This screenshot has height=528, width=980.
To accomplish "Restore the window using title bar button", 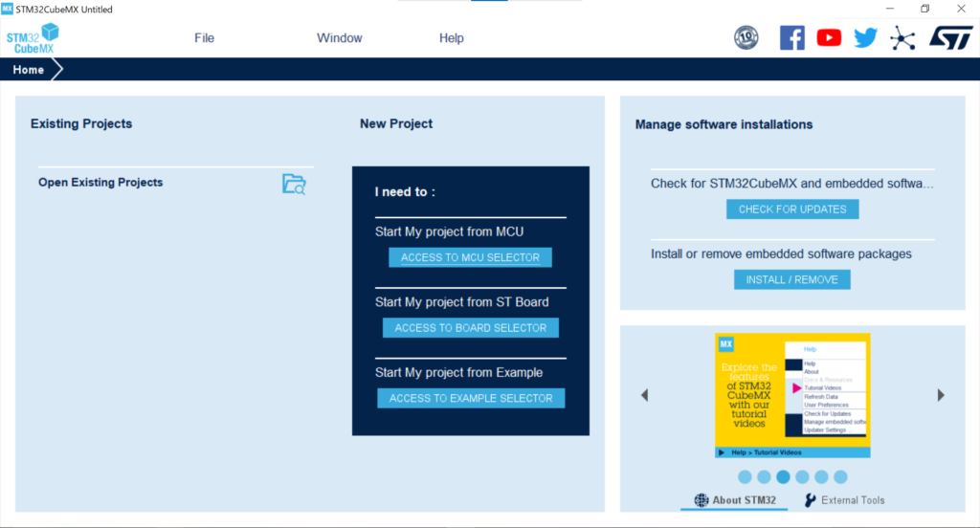I will point(925,9).
